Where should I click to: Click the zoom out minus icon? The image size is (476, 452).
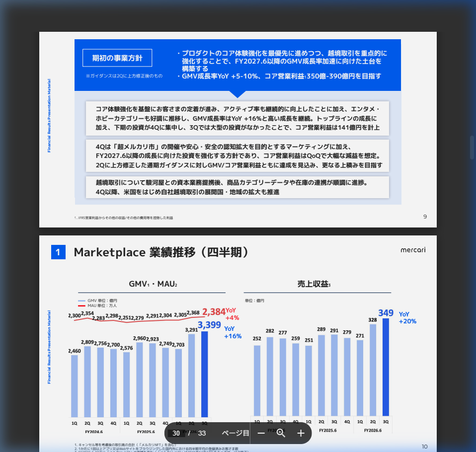coord(261,433)
